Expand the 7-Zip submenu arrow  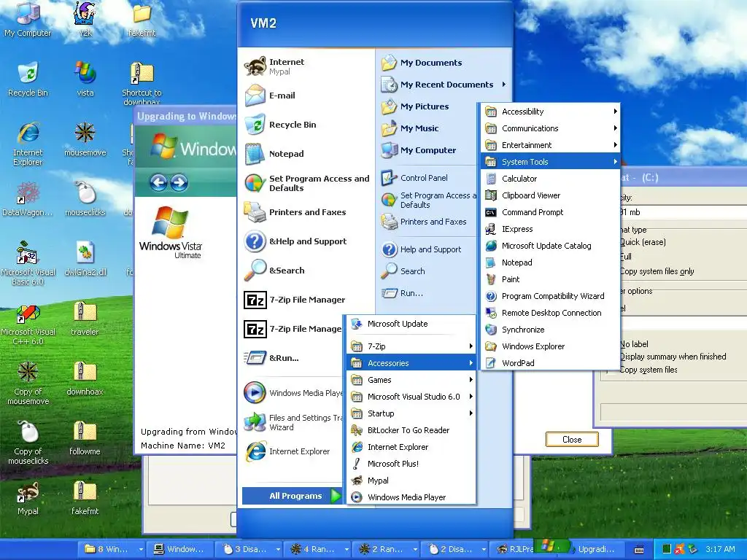point(471,346)
